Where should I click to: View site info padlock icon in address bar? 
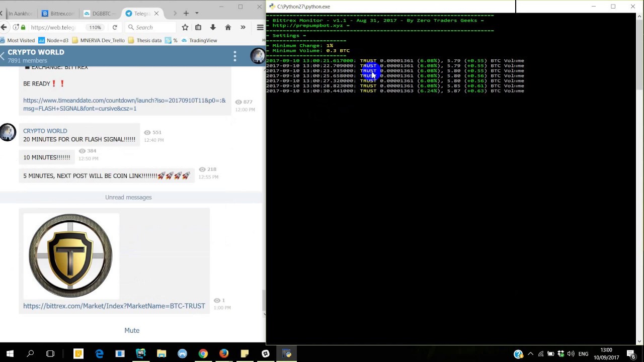pyautogui.click(x=23, y=27)
